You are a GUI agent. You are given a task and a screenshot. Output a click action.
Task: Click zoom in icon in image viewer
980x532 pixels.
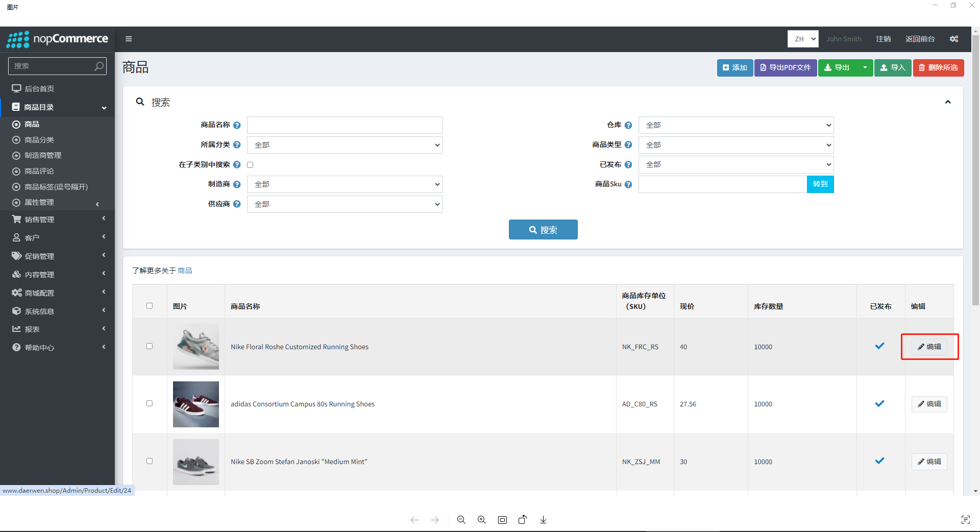tap(482, 520)
